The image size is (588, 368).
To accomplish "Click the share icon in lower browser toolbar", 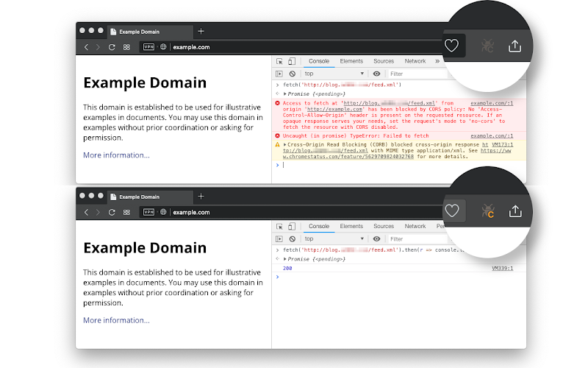I will click(515, 211).
